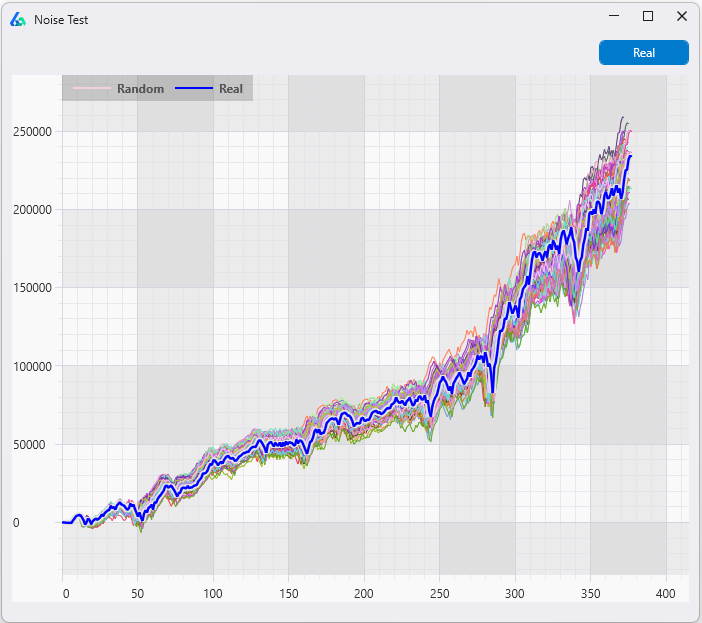Select the Real legend label in chart
The width and height of the screenshot is (702, 623).
(x=231, y=89)
